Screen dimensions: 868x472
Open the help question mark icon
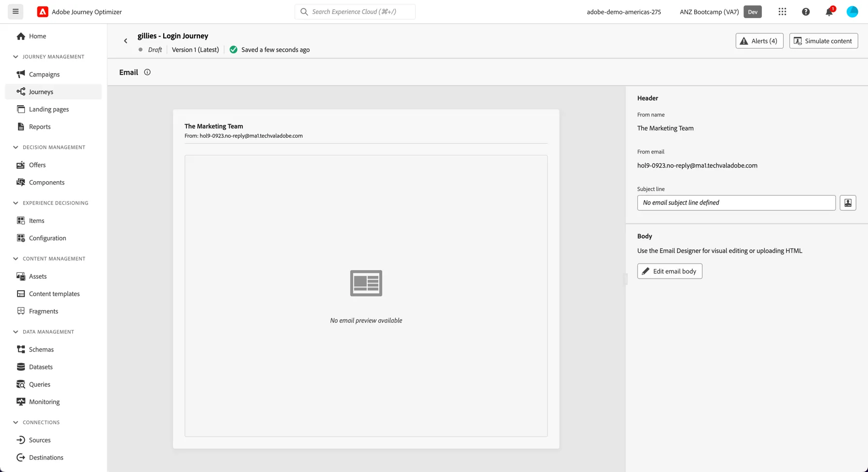click(x=806, y=12)
